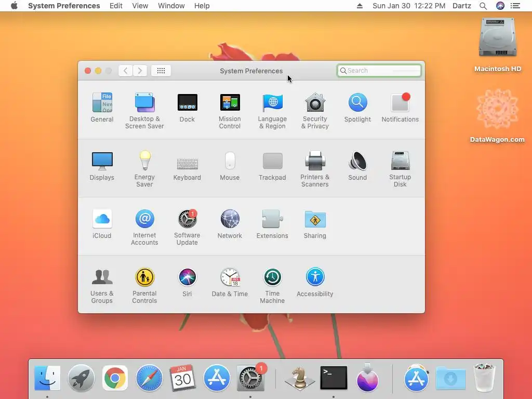Launch Safari from the Dock

tap(149, 378)
